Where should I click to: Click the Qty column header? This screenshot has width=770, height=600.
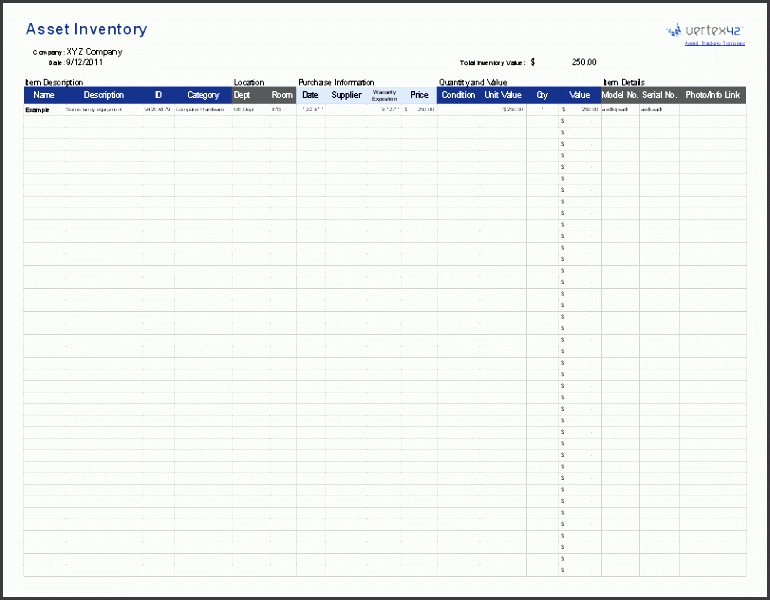pos(543,95)
